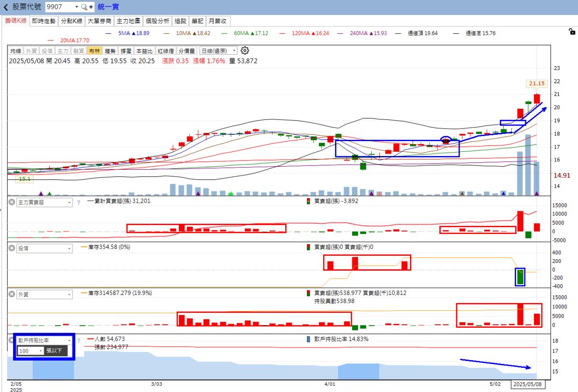
Task: Close the 投信 indicator panel
Action: [12, 248]
